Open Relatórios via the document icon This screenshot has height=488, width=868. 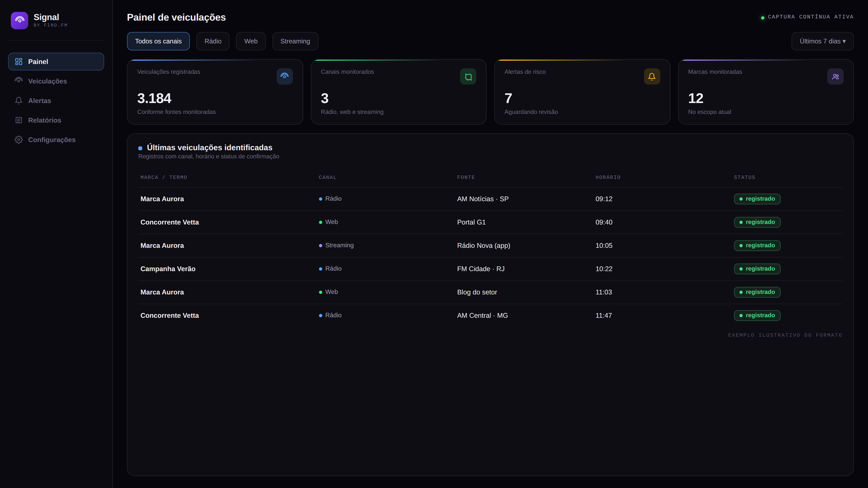coord(19,120)
